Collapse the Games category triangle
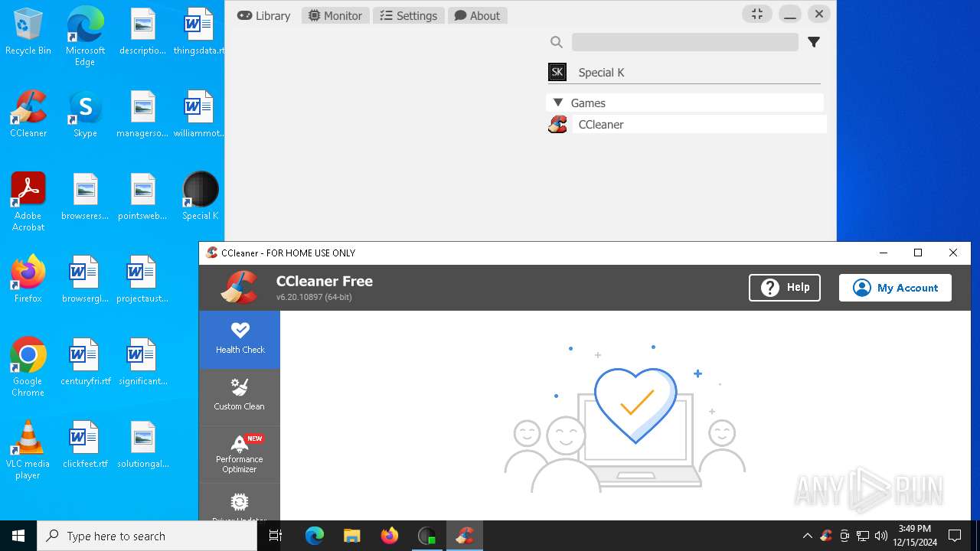980x551 pixels. point(557,103)
